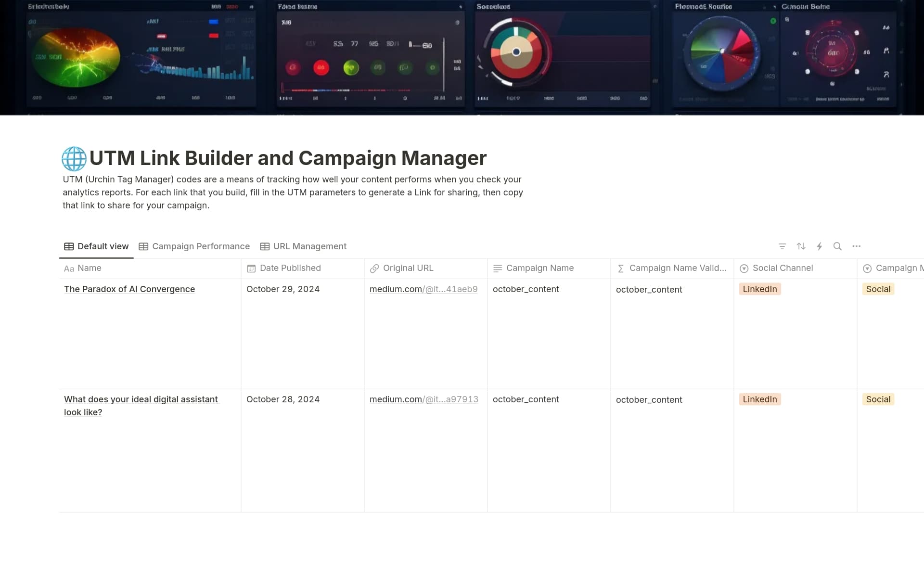Open database search with the magnifier icon
The width and height of the screenshot is (924, 577).
[x=837, y=246]
